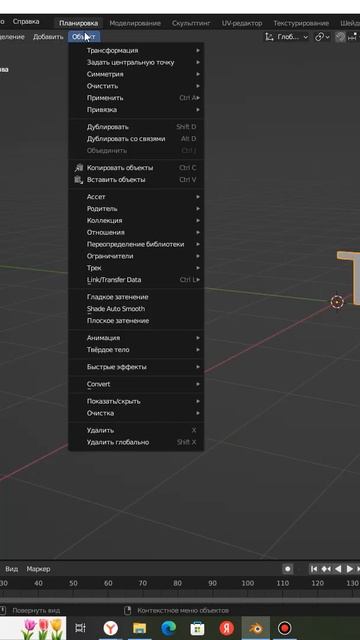This screenshot has height=640, width=360.
Task: Expand the Быстрые эффекты submenu
Action: click(136, 367)
